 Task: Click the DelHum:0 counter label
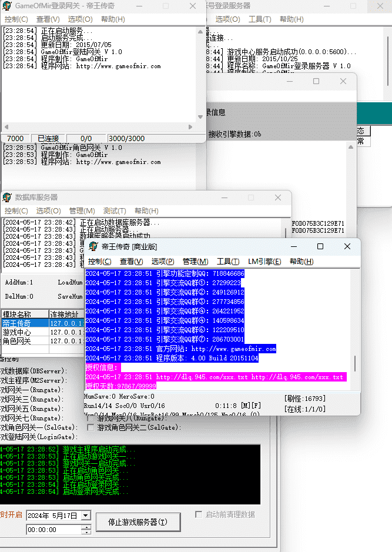pos(19,296)
